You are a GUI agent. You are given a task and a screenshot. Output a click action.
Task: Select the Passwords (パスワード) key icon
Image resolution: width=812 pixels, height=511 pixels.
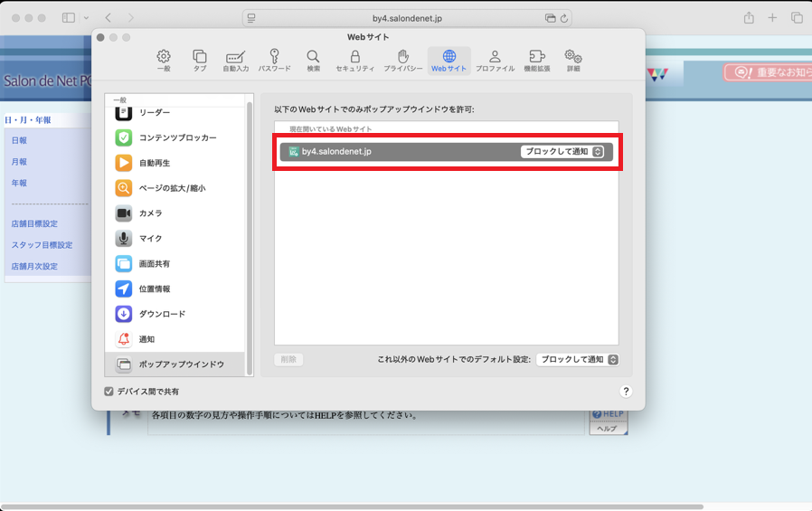[x=275, y=61]
